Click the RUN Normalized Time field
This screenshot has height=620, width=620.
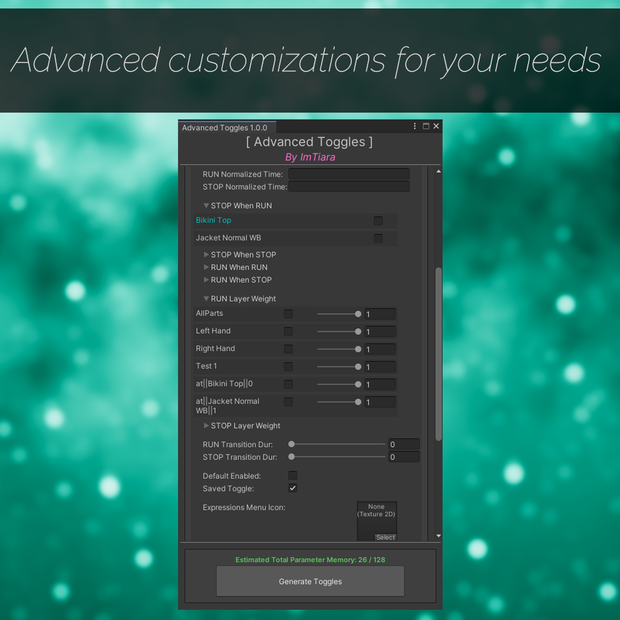[349, 174]
